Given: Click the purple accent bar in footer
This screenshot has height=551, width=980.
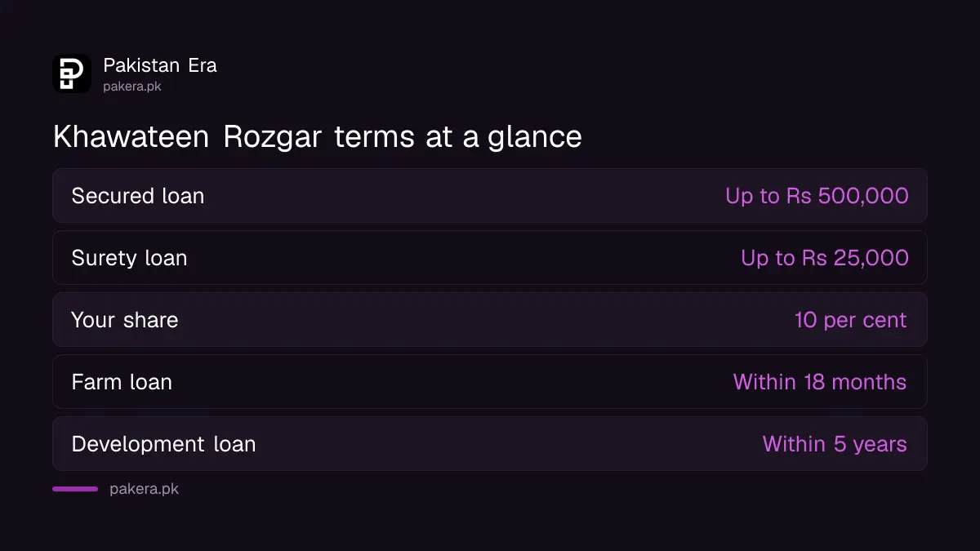Looking at the screenshot, I should tap(75, 489).
